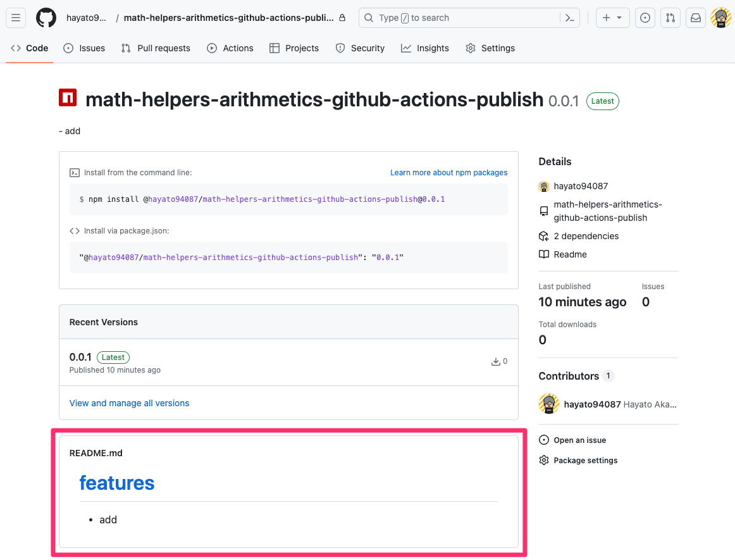Open the features heading in README
Viewport: 735px width, 560px height.
(117, 483)
